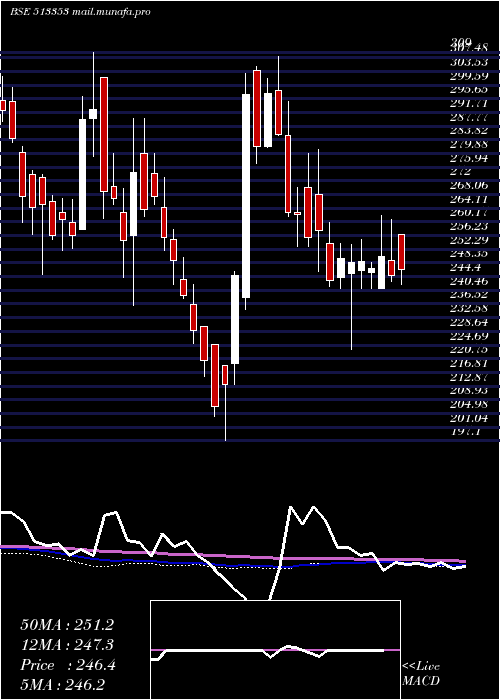Screen dimensions: 500x700
Task: Click the 50MA : 251.2 reading
Action: coord(67,625)
